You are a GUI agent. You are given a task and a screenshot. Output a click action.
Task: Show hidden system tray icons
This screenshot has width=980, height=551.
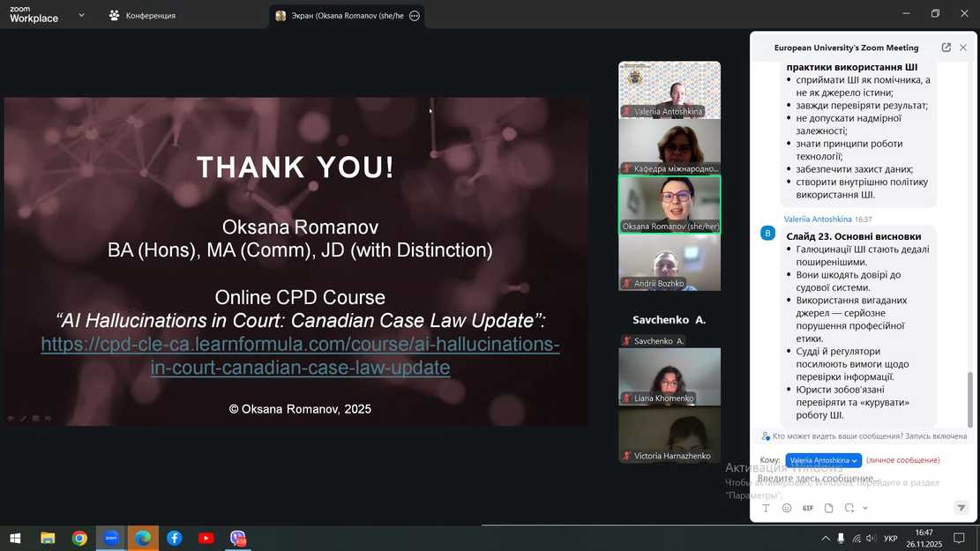(x=826, y=538)
